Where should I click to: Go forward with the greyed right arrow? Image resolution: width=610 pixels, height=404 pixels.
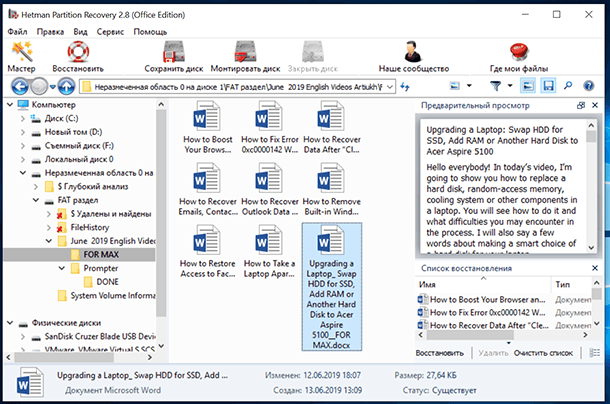click(x=39, y=86)
